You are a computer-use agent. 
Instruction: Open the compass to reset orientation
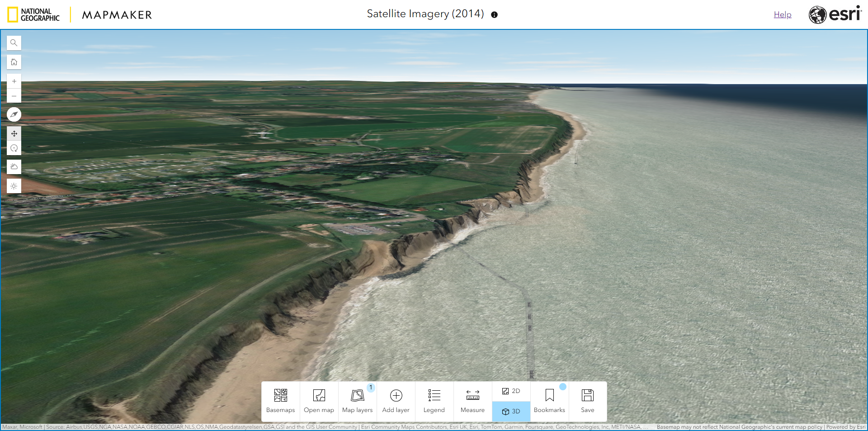coord(14,114)
